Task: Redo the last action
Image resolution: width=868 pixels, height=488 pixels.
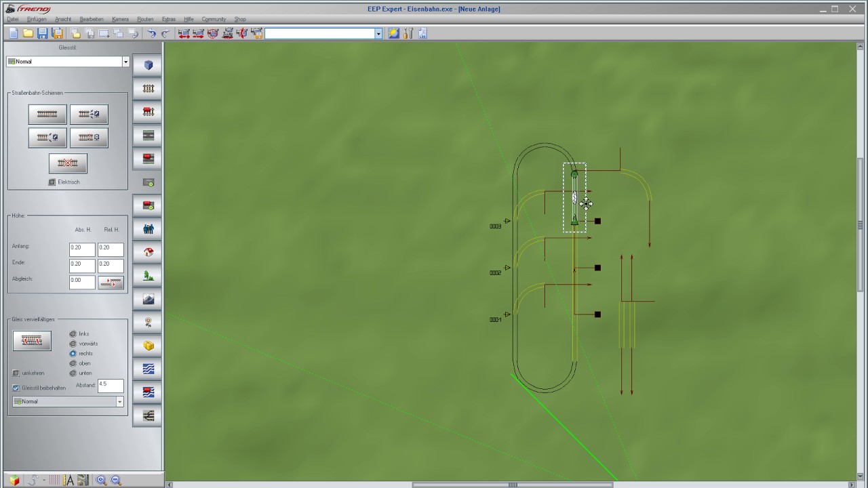Action: [165, 33]
